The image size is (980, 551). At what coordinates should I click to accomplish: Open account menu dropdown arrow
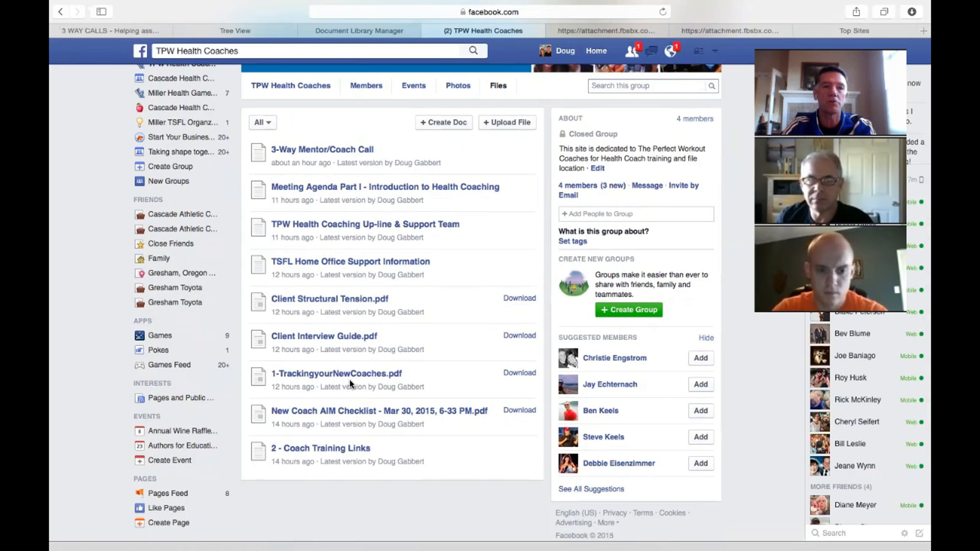point(715,51)
